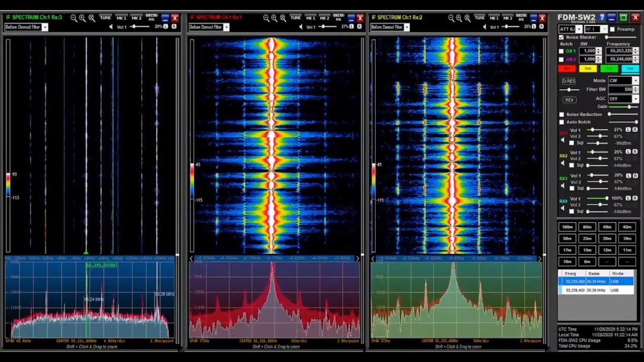Viewport: 644px width, 362px height.
Task: Enable the Auto Notch checkbox
Action: pos(561,122)
